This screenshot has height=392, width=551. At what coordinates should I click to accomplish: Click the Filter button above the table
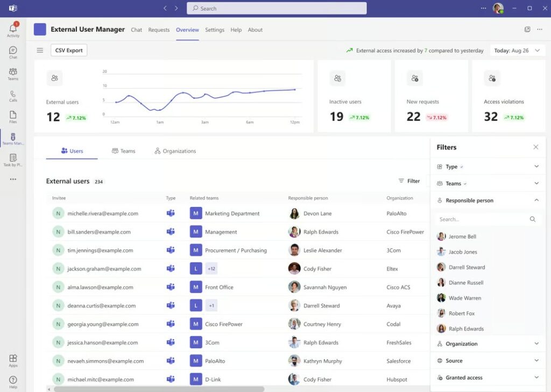[409, 181]
